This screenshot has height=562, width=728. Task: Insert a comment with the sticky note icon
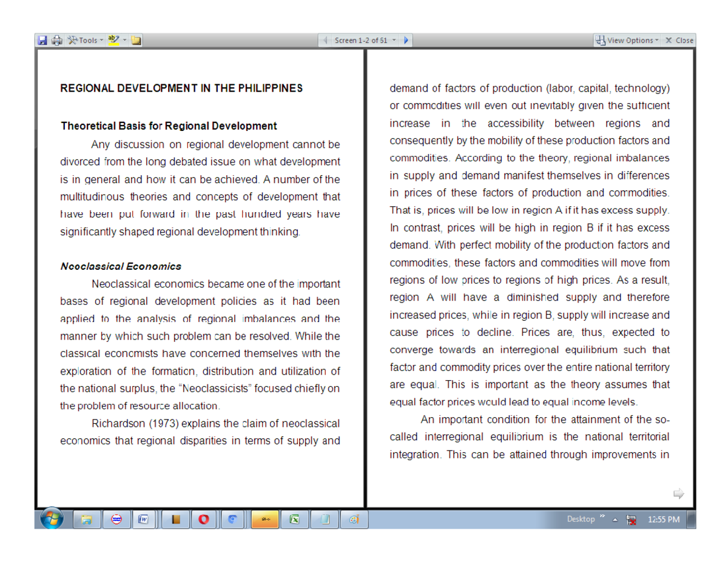(136, 41)
